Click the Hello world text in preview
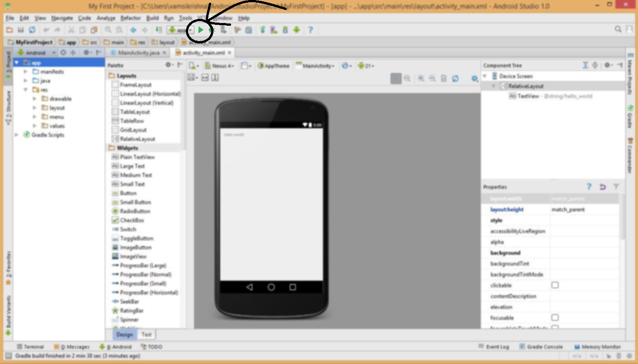 [234, 135]
